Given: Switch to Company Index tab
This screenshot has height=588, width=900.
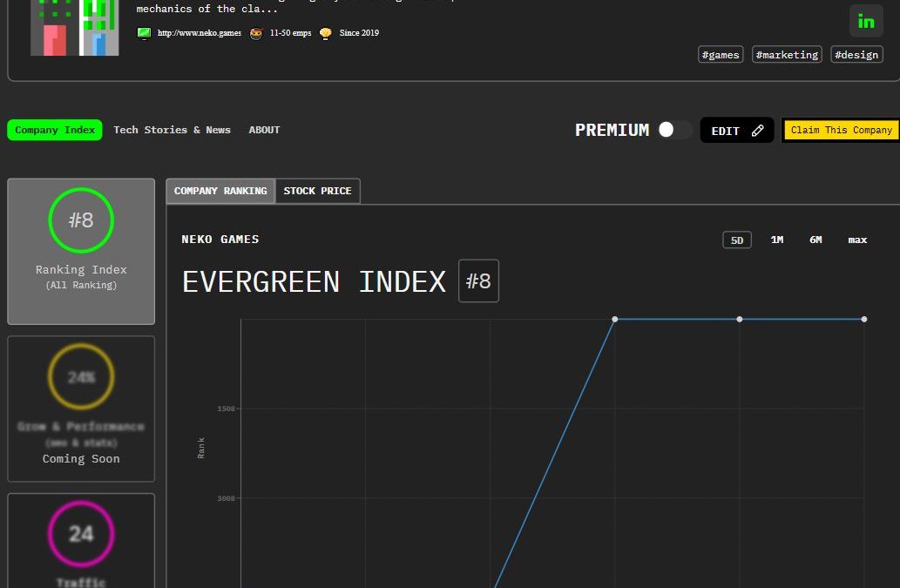Looking at the screenshot, I should pyautogui.click(x=55, y=130).
